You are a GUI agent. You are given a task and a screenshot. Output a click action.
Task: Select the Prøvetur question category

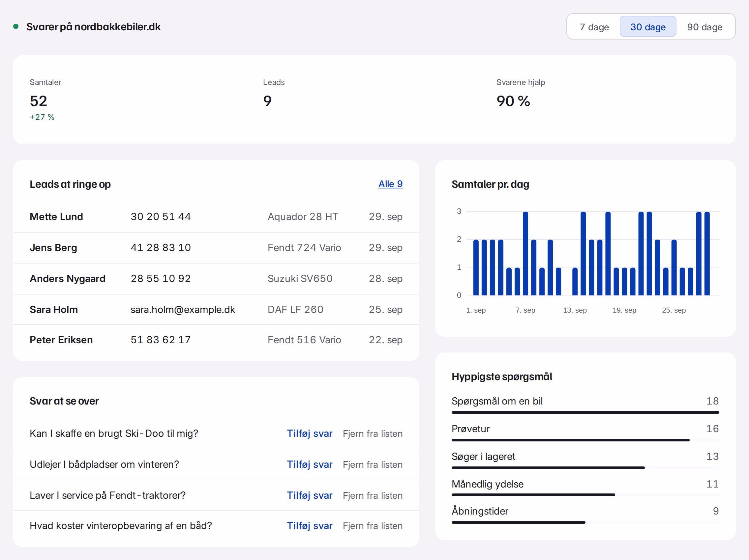pyautogui.click(x=585, y=433)
